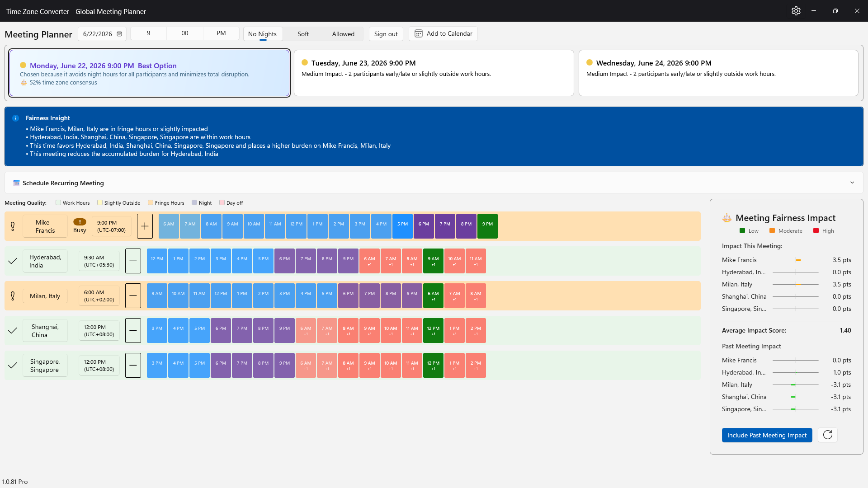Select the Allowed nights option
868x488 pixels.
(x=343, y=34)
